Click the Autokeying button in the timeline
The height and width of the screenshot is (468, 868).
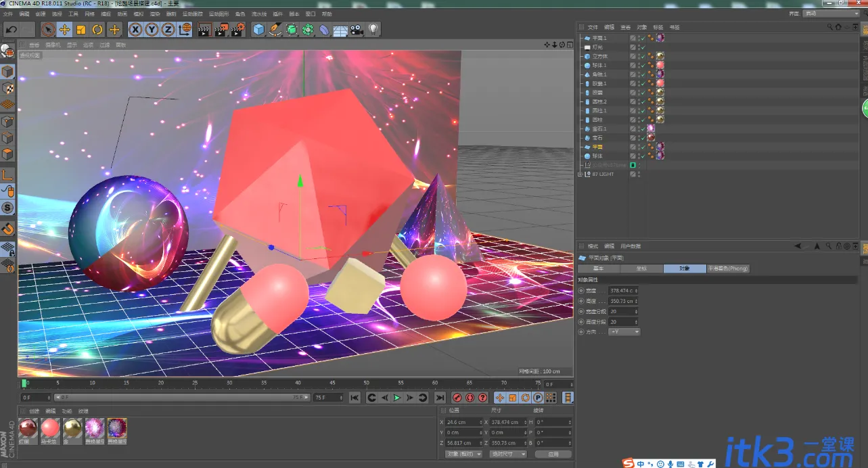click(470, 398)
